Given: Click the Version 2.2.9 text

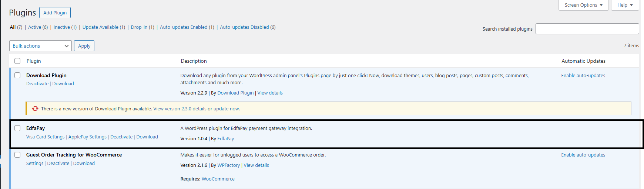Looking at the screenshot, I should (x=194, y=93).
